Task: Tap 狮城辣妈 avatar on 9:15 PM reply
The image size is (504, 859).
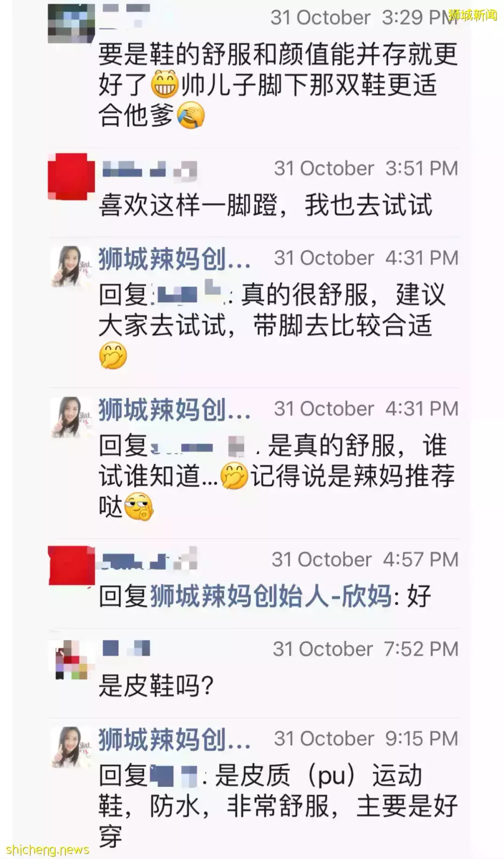Action: (x=71, y=747)
